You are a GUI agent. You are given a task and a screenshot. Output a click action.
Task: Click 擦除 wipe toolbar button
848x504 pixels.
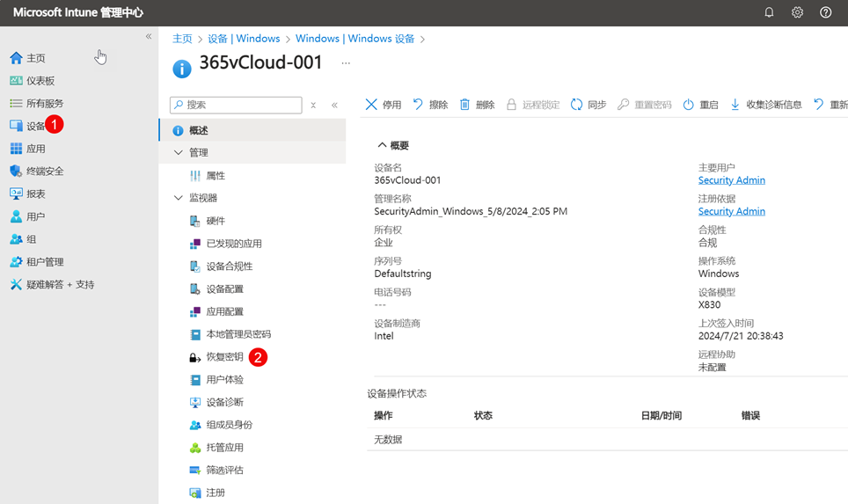click(x=430, y=105)
